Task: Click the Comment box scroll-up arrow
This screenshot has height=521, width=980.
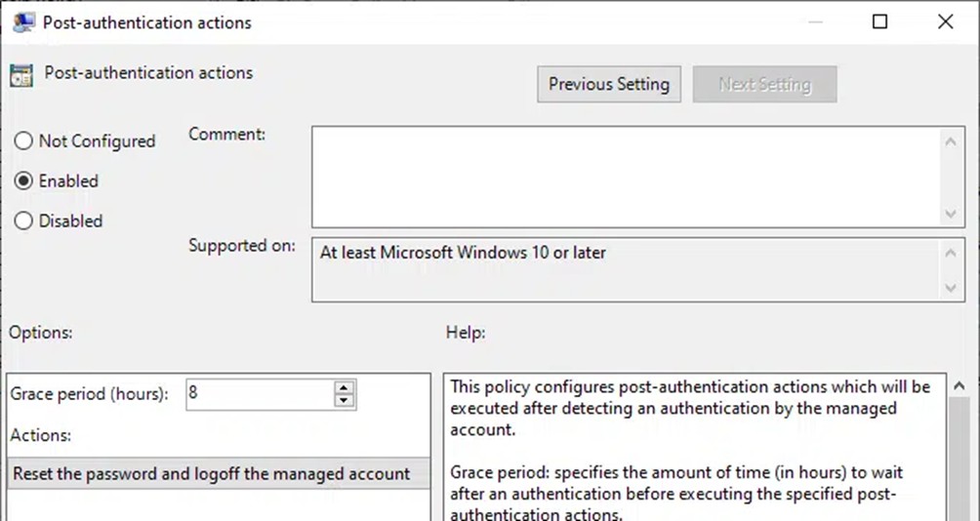Action: 951,141
